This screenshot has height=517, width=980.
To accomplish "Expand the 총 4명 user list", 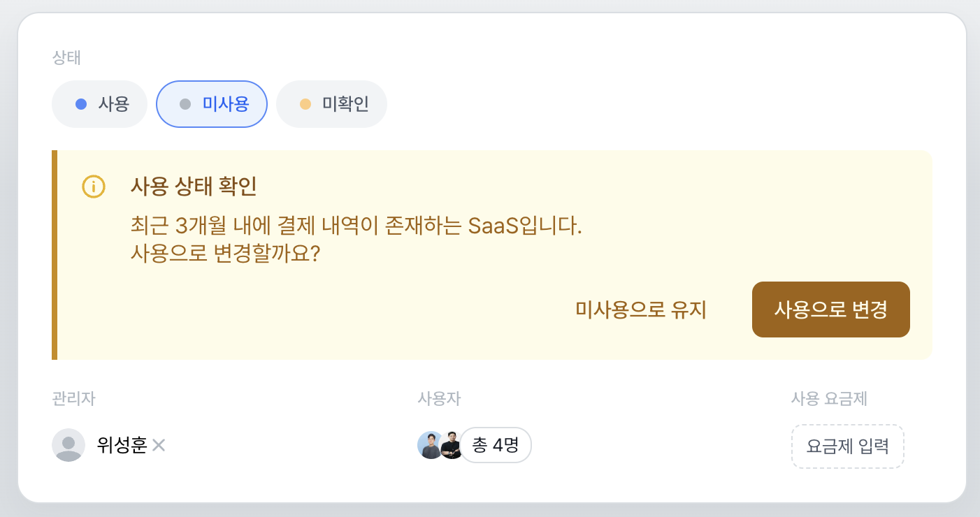I will pyautogui.click(x=496, y=445).
